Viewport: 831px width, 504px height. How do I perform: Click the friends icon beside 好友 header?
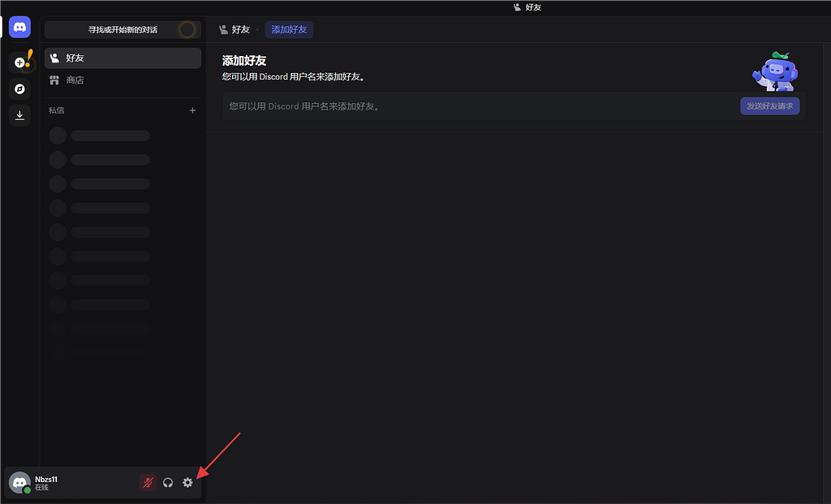tap(223, 29)
